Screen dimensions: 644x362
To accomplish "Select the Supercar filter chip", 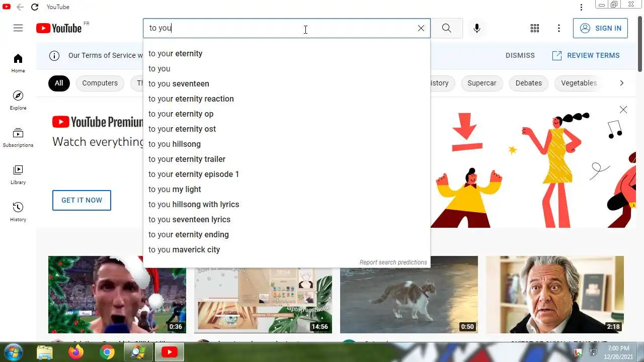I will (x=481, y=83).
